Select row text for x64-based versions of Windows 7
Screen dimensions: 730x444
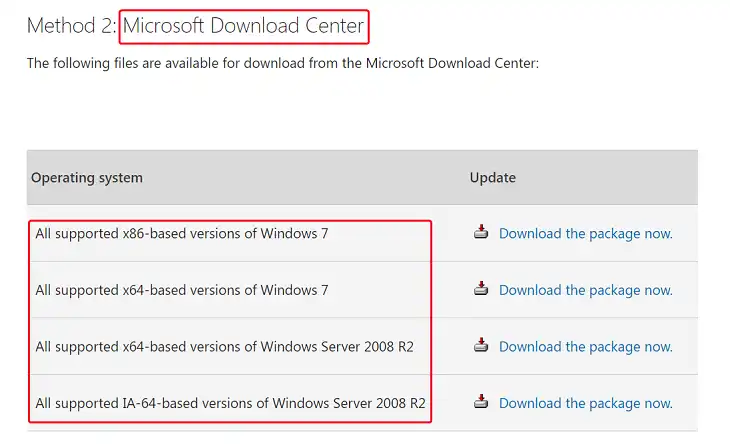[x=182, y=290]
